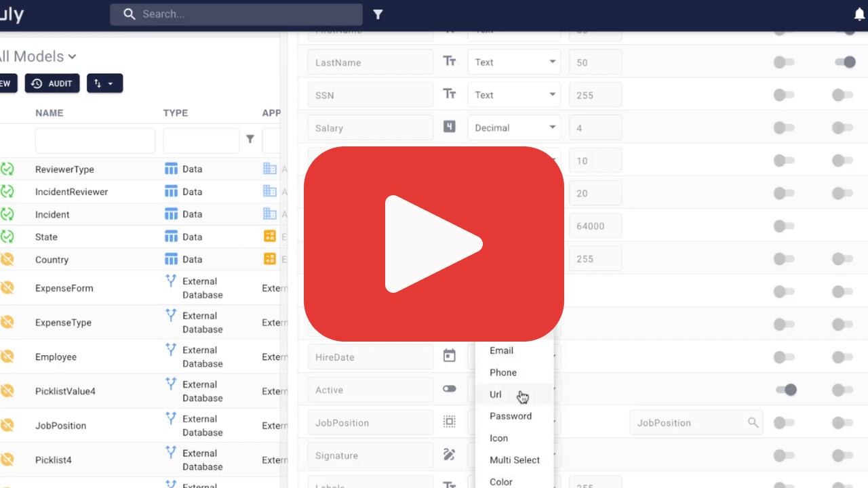Play the video with the red play button
This screenshot has width=868, height=488.
click(x=434, y=244)
